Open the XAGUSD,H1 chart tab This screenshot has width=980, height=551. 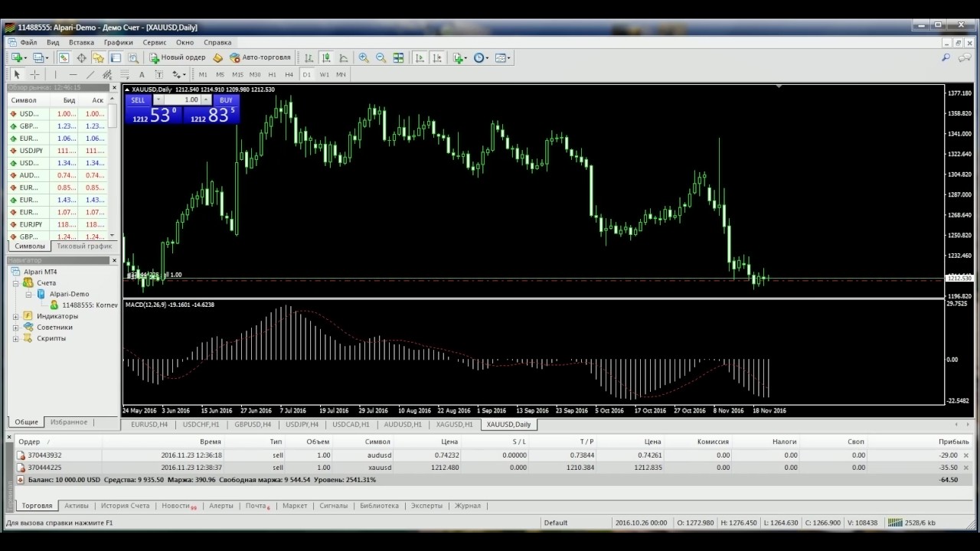(x=455, y=424)
